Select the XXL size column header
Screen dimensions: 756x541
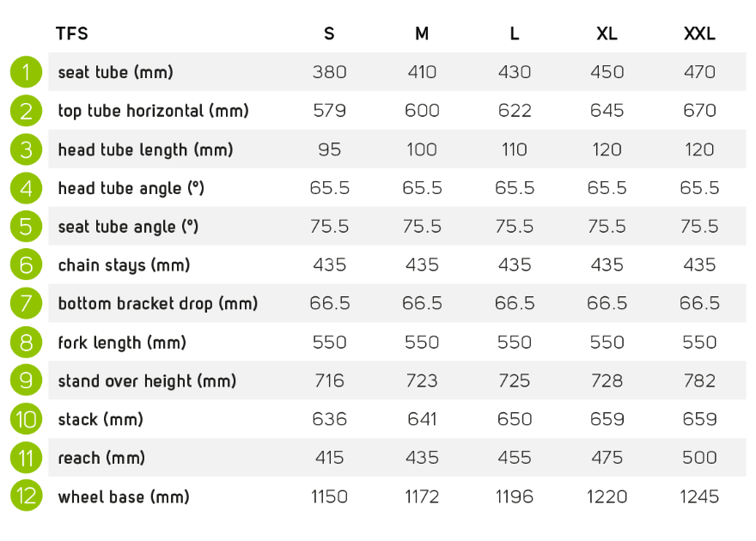(x=699, y=33)
